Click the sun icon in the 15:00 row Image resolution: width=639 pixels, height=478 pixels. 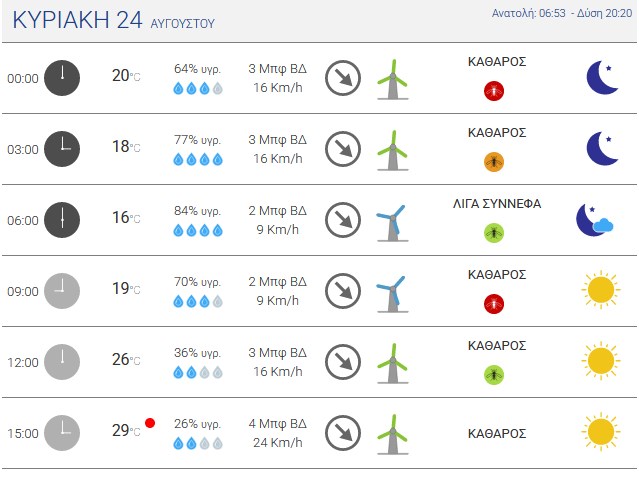pos(601,432)
